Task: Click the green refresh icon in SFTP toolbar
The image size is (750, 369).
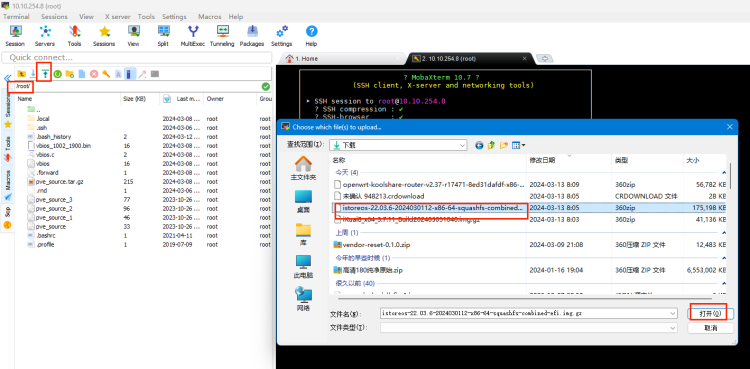Action: click(x=57, y=74)
